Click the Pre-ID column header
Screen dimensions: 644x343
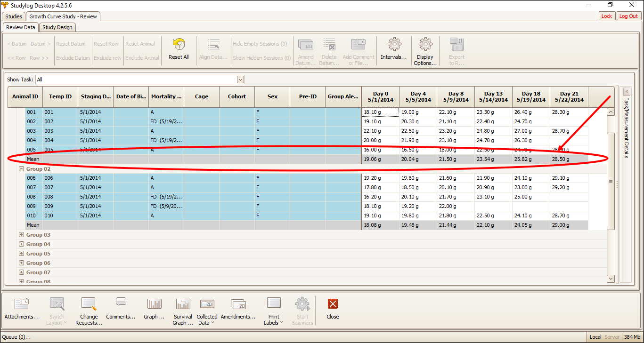[x=308, y=96]
